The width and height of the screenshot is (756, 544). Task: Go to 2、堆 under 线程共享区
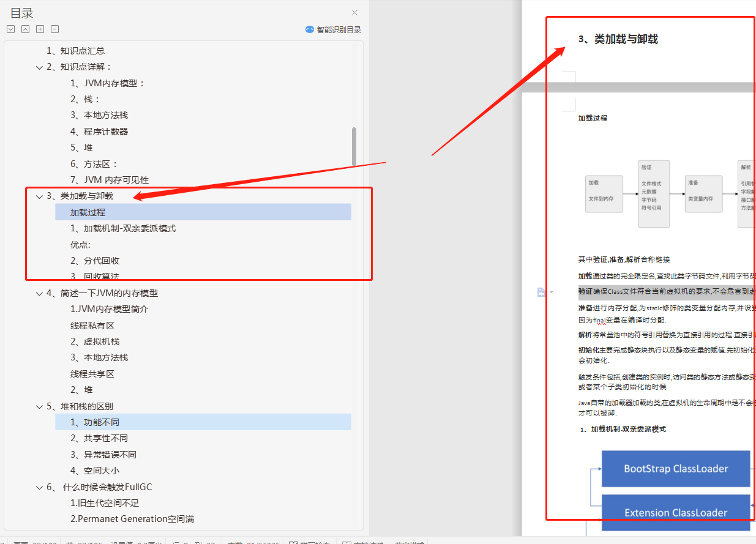[81, 390]
